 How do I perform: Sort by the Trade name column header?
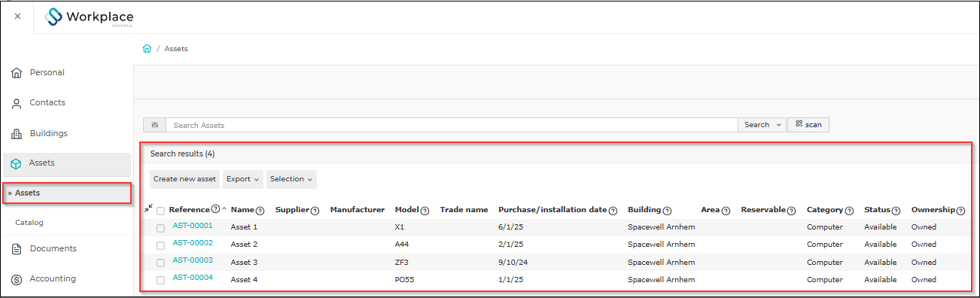pos(464,210)
